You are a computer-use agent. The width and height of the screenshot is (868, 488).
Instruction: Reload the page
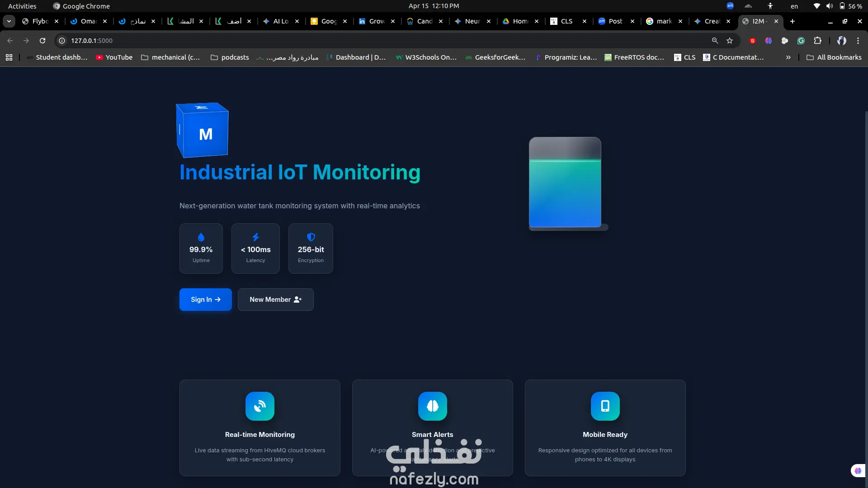pyautogui.click(x=42, y=41)
